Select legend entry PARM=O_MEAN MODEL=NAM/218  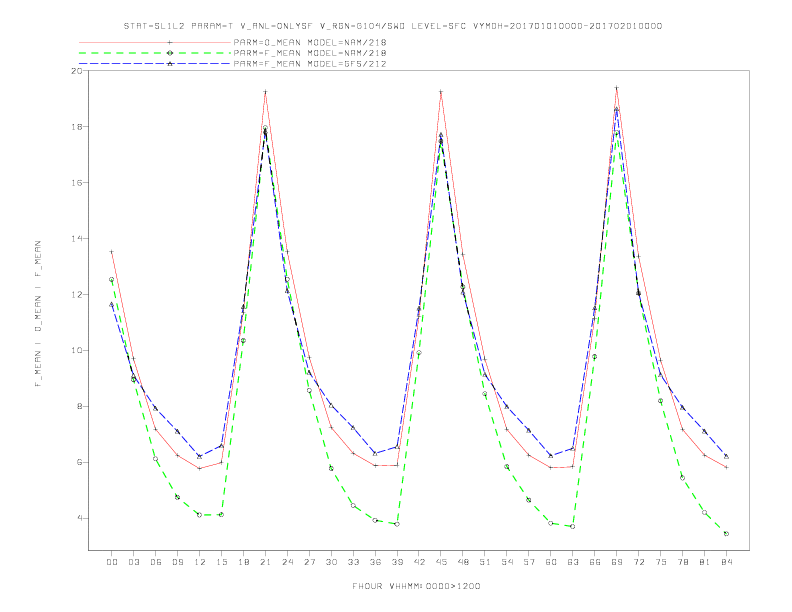[310, 42]
